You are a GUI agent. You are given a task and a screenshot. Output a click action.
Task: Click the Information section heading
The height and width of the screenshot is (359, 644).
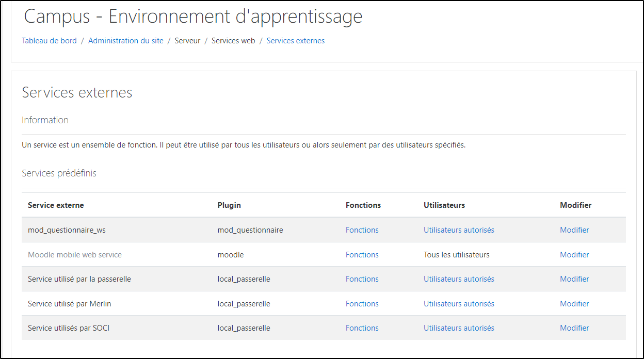pos(45,120)
